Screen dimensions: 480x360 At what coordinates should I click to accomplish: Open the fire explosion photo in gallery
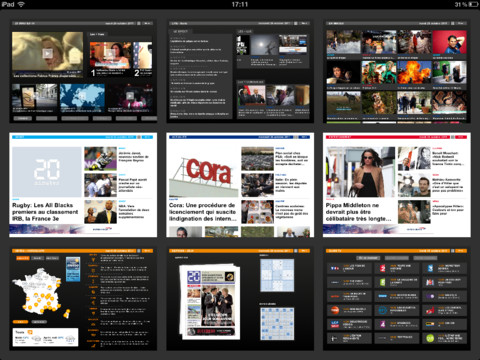[414, 73]
